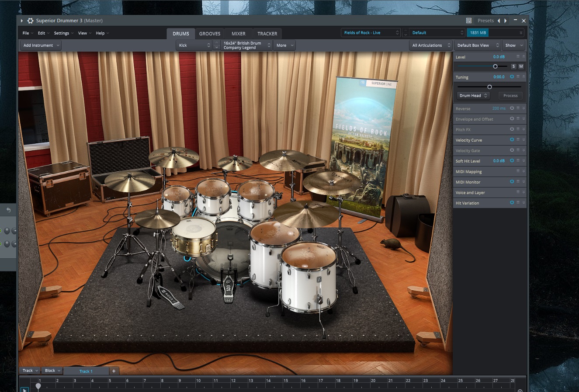
Task: Open the Kick instrument selector dropdown
Action: (x=194, y=45)
